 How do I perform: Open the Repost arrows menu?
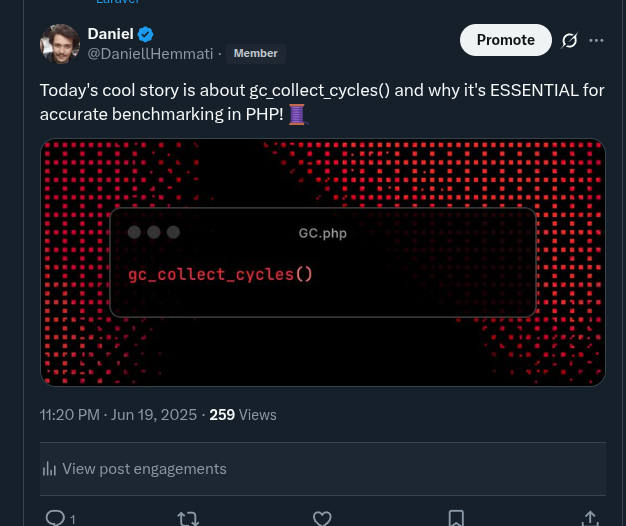(x=187, y=518)
